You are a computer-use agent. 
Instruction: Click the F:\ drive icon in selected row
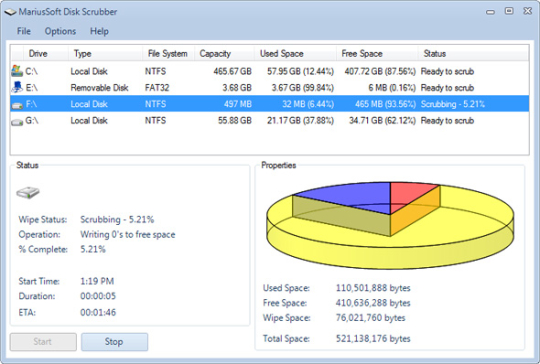pos(17,105)
